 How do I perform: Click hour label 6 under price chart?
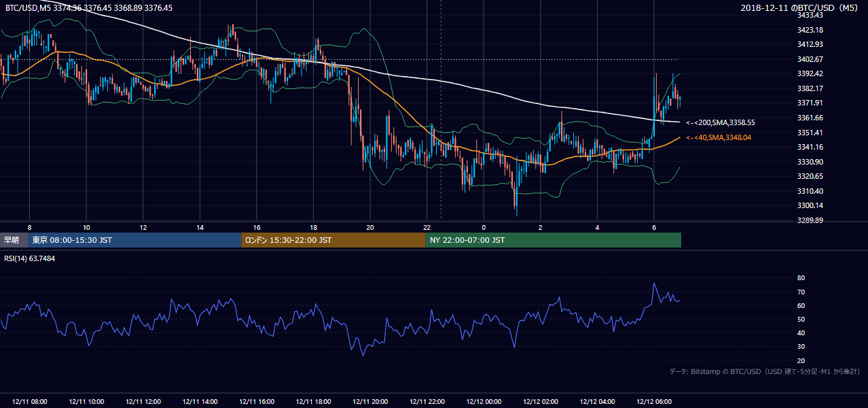[654, 227]
